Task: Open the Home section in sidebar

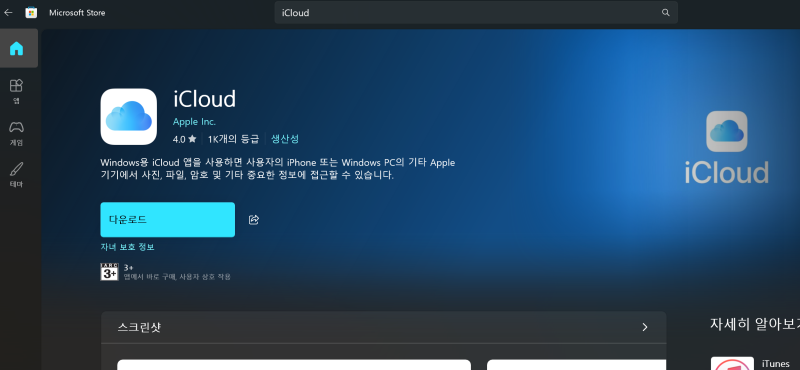Action: tap(17, 48)
